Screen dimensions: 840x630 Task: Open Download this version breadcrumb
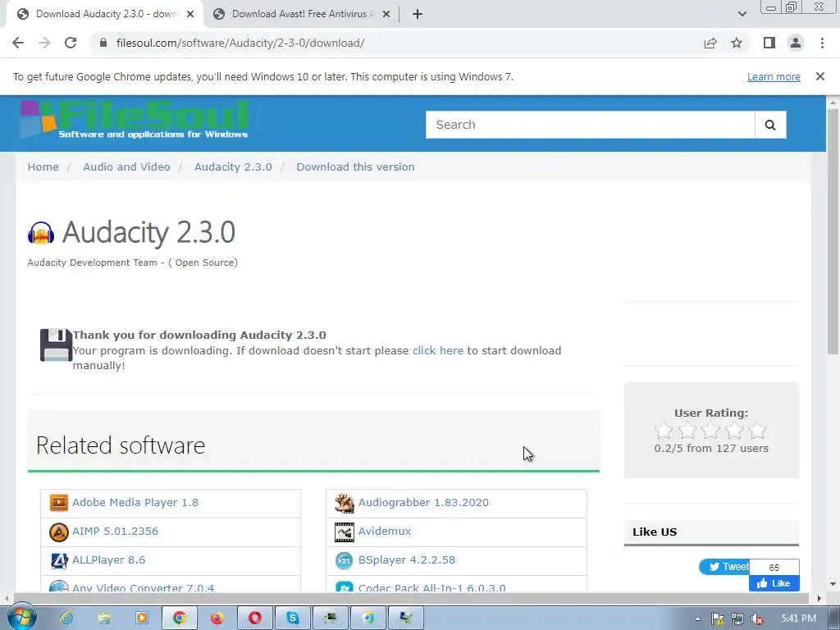coord(356,167)
